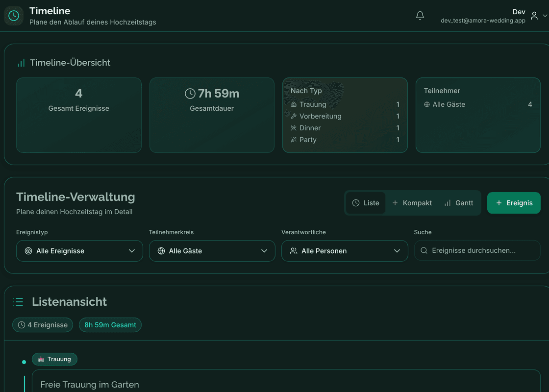This screenshot has height=392, width=549.
Task: Click the Alle Gäste row in Teilnehmer card
Action: pyautogui.click(x=478, y=104)
